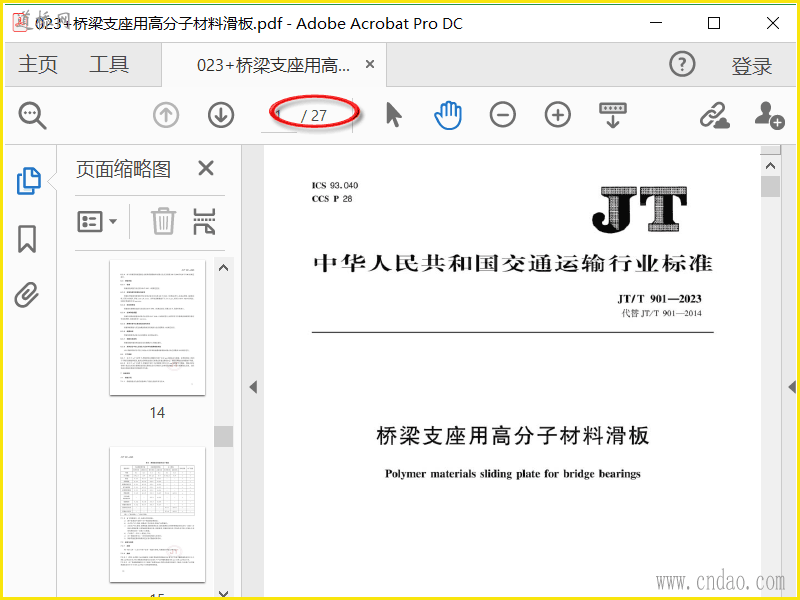Zoom out with the minus button
This screenshot has height=600, width=800.
503,115
